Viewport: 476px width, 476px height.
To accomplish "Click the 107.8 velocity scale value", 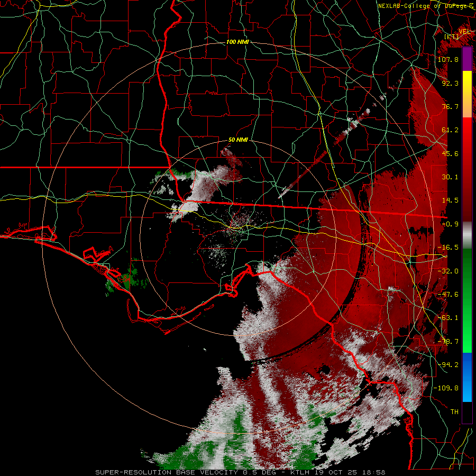I will point(448,59).
